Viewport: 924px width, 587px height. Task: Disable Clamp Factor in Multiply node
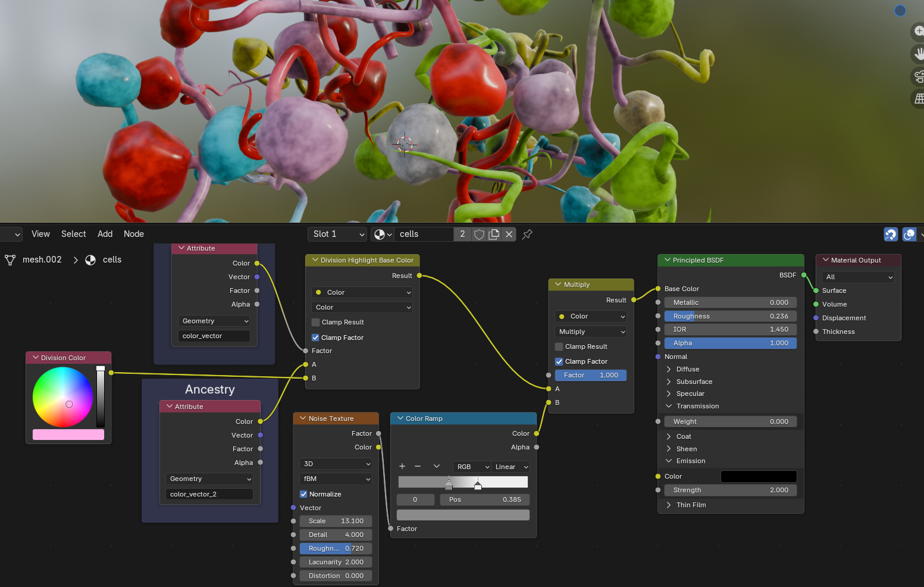(559, 362)
